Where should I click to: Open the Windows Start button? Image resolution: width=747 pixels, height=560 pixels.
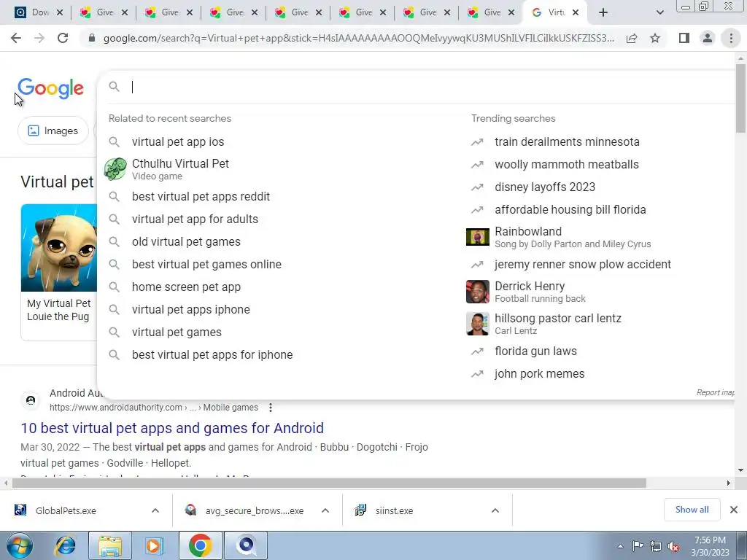[x=19, y=545]
